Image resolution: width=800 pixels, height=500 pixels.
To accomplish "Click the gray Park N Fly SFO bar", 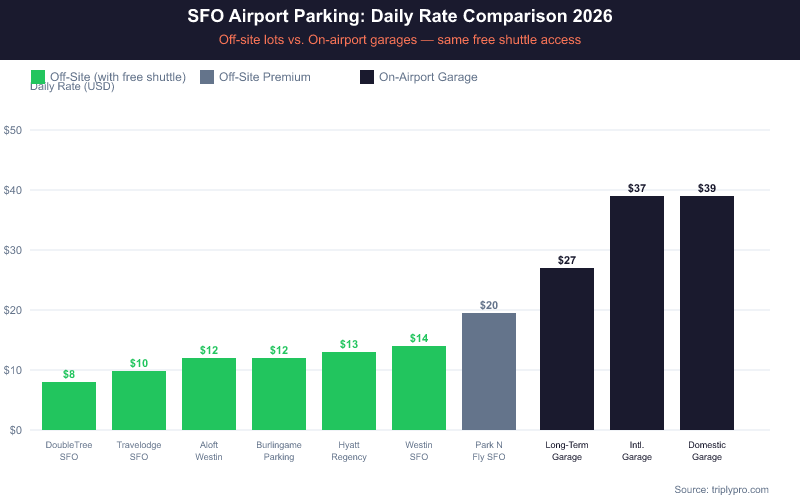I will (489, 371).
